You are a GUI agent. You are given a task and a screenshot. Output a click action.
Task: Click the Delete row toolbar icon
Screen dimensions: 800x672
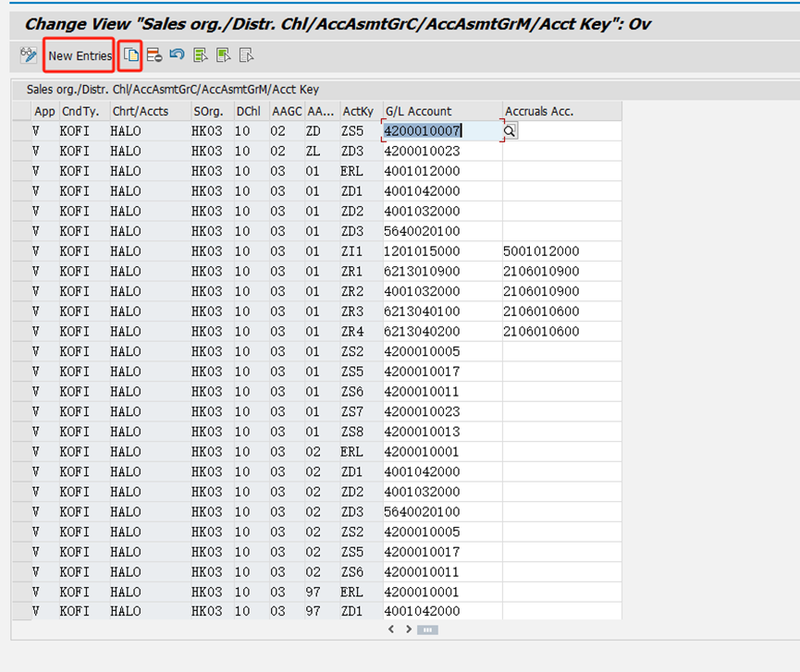(154, 55)
